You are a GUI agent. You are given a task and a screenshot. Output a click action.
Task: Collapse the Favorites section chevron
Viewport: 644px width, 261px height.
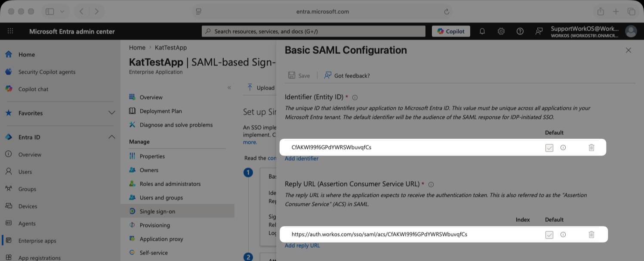(111, 113)
